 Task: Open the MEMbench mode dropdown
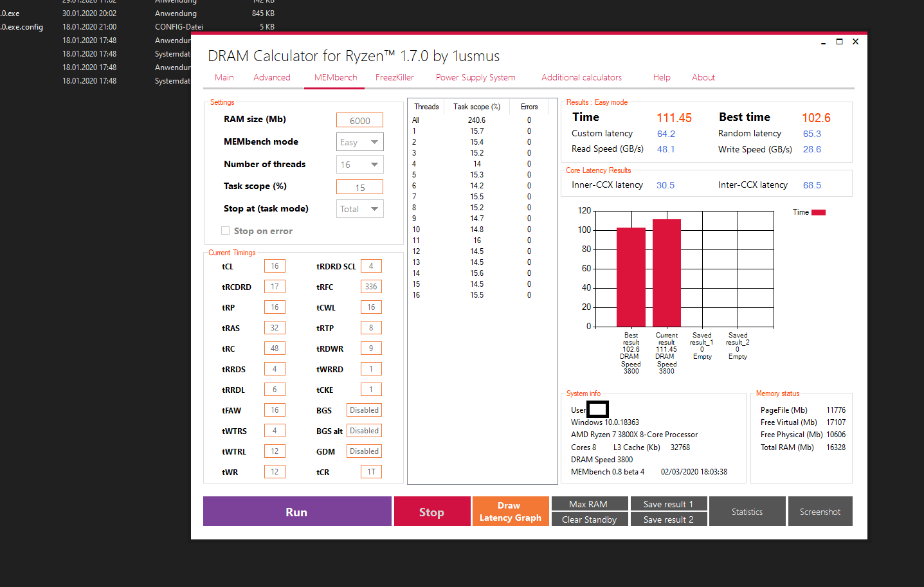pyautogui.click(x=360, y=142)
